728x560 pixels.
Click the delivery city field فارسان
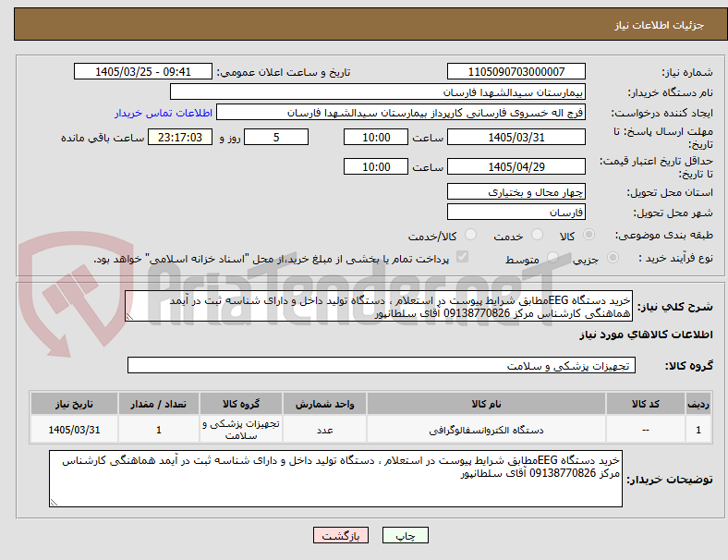[516, 213]
